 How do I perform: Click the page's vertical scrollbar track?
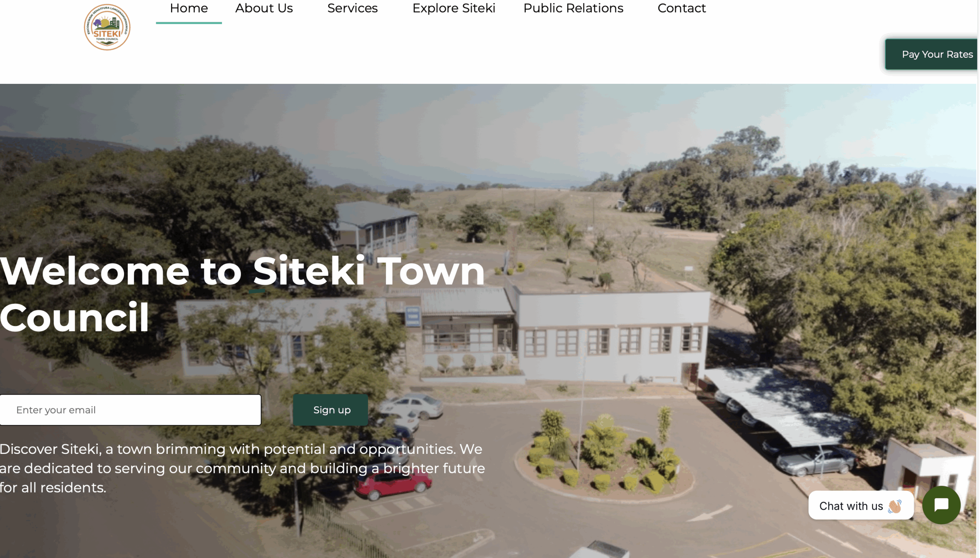coord(978,279)
